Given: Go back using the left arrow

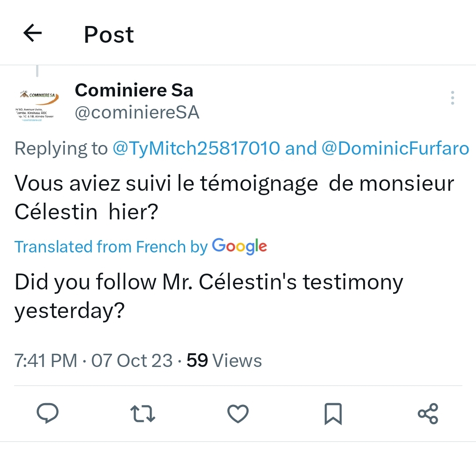Looking at the screenshot, I should (x=32, y=33).
